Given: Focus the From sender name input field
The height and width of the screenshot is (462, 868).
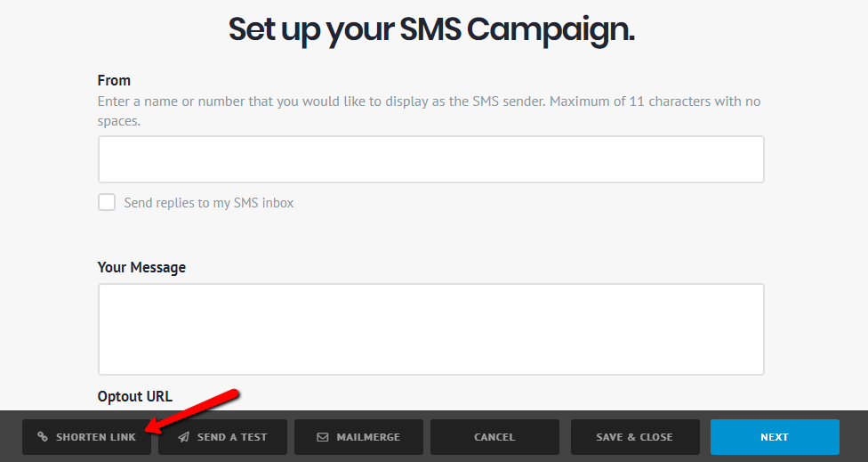Looking at the screenshot, I should pyautogui.click(x=430, y=159).
